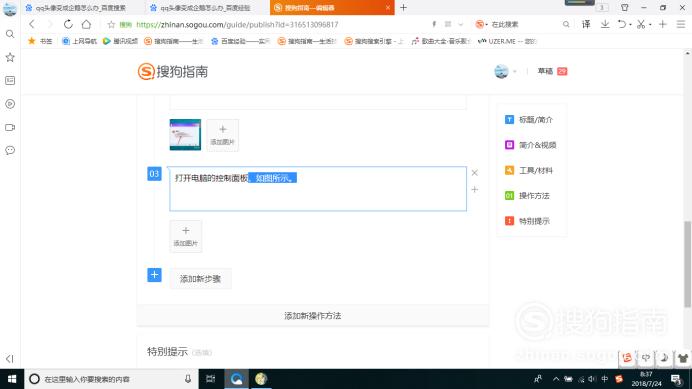Viewport: 692px width, 389px height.
Task: Click 添加新步骤 button
Action: coord(200,279)
